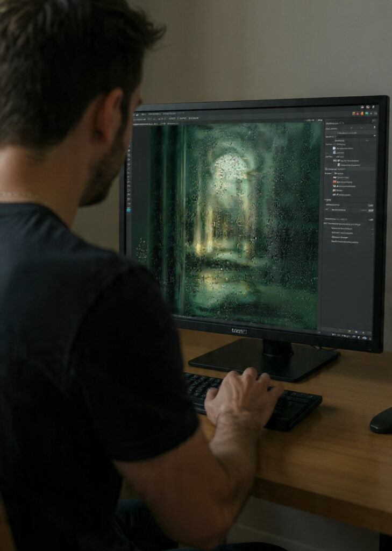
Task: Select the cyan-highlighted tool in left toolbar
Action: [129, 209]
